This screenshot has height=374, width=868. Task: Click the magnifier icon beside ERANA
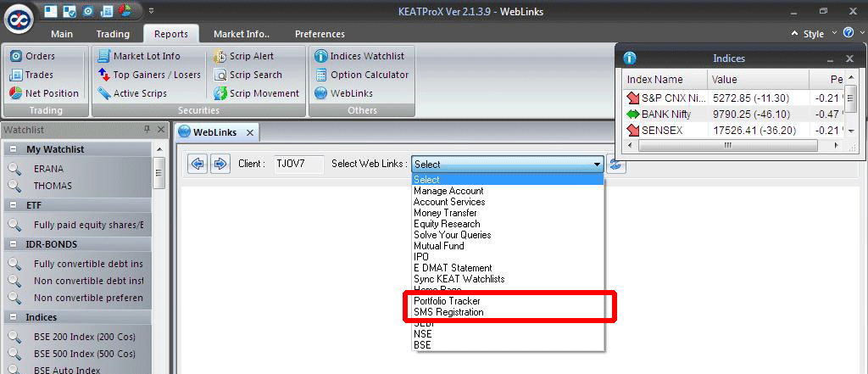pyautogui.click(x=15, y=169)
